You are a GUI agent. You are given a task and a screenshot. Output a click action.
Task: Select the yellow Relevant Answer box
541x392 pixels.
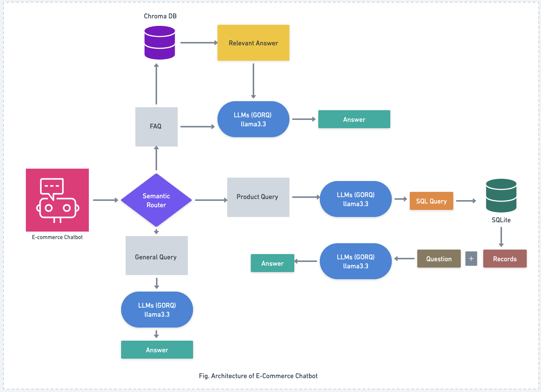point(253,43)
